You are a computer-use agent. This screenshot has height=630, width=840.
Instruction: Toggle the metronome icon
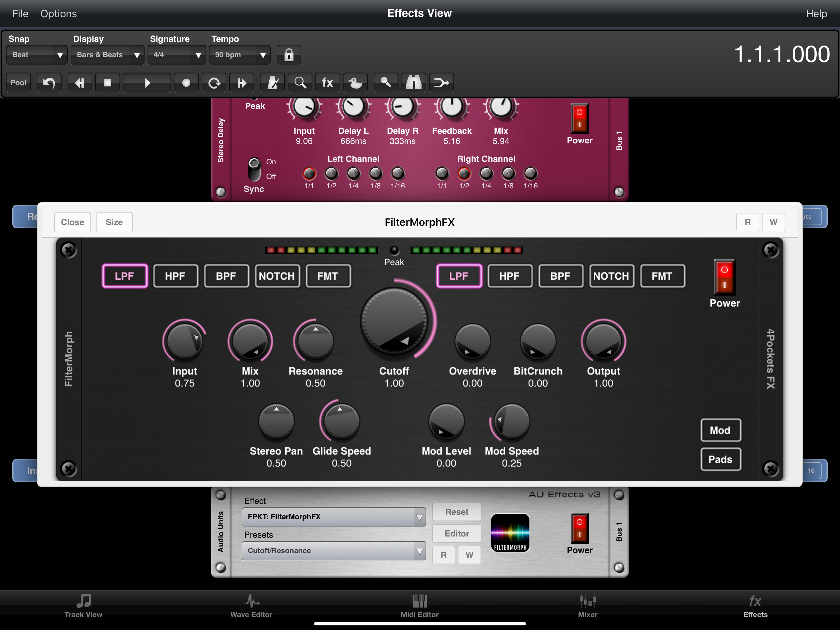[273, 82]
